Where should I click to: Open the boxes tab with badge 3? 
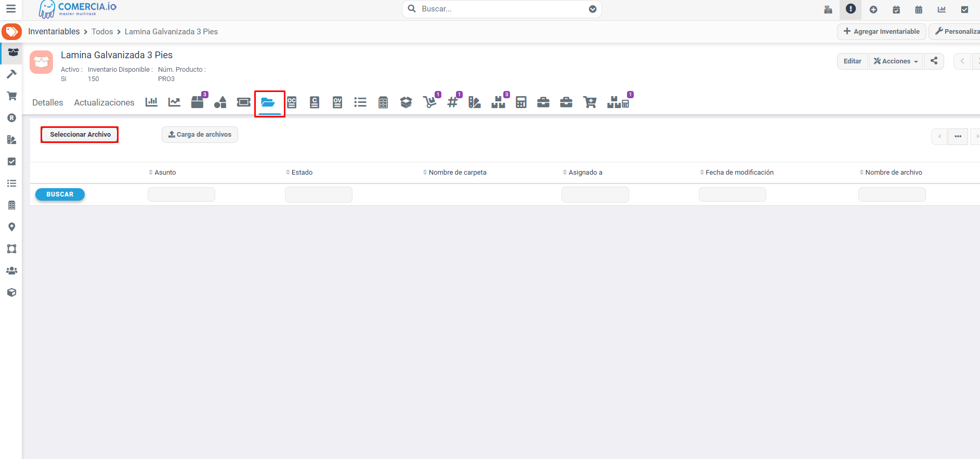click(198, 101)
